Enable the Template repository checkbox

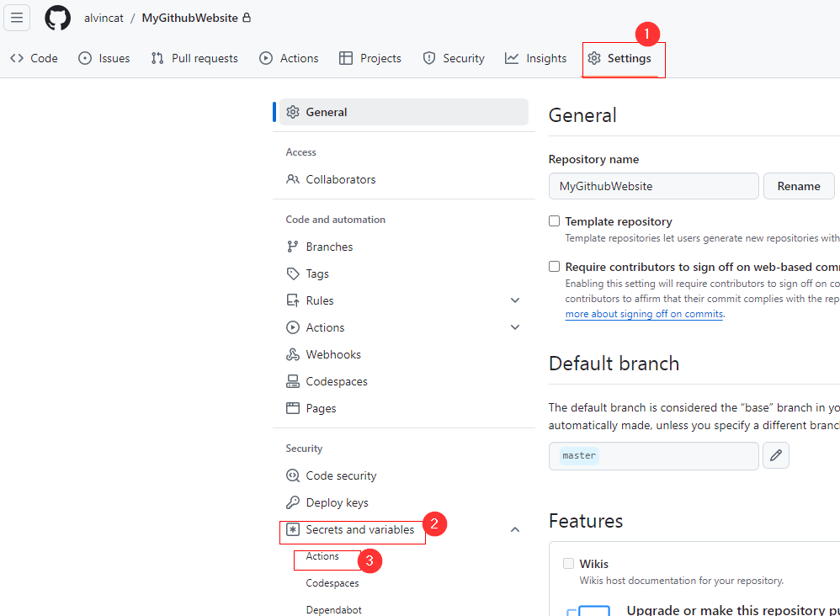pyautogui.click(x=554, y=221)
